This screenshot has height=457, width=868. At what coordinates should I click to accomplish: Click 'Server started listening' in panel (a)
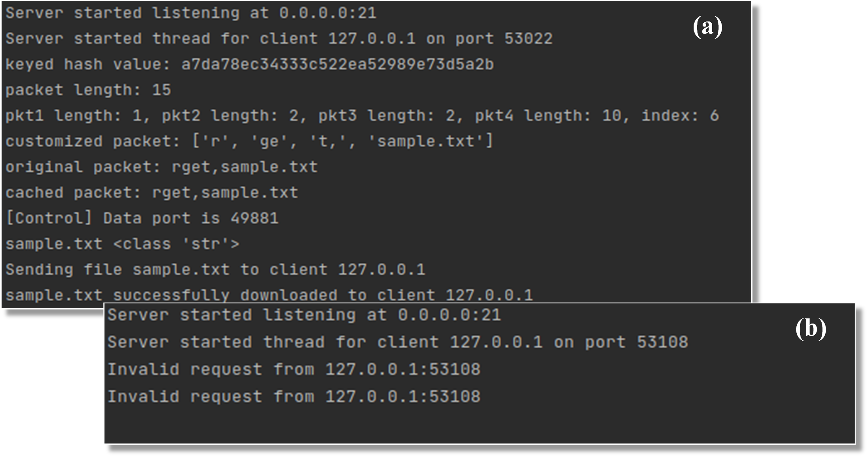pyautogui.click(x=122, y=13)
